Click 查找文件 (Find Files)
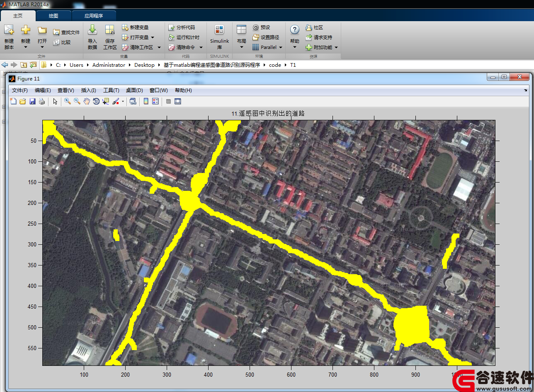 pos(66,32)
